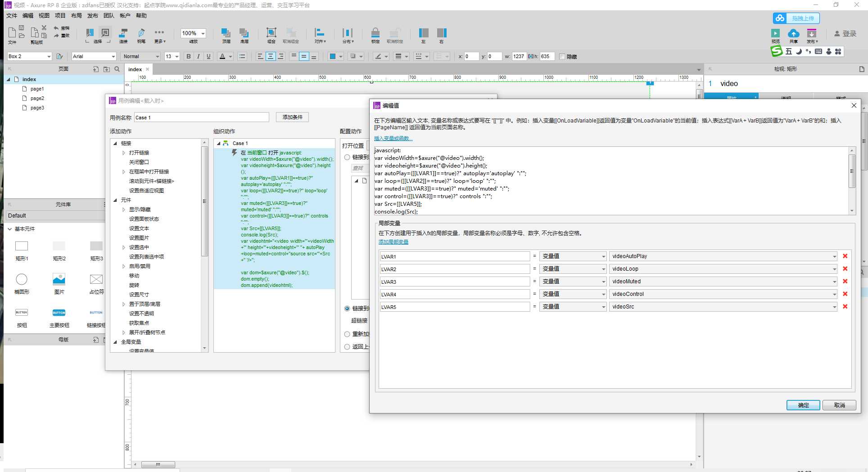Click the Share (共享) cloud upload icon
Viewport: 868px width, 472px height.
pyautogui.click(x=793, y=33)
